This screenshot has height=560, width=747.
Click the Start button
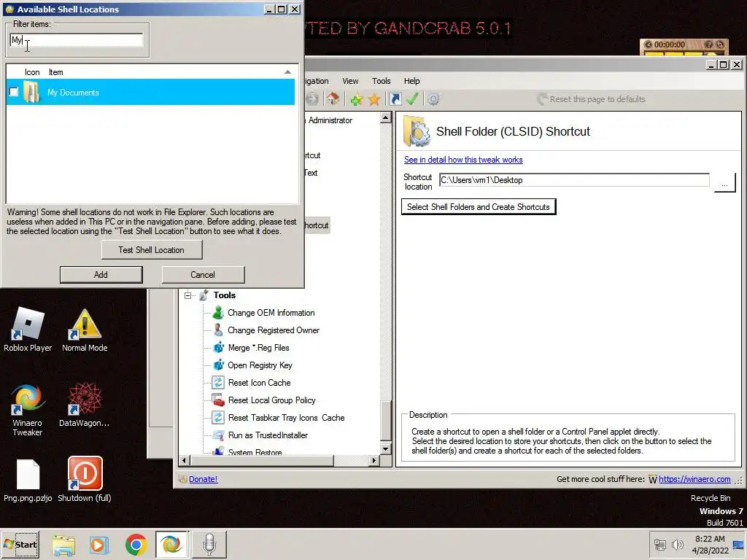point(20,544)
